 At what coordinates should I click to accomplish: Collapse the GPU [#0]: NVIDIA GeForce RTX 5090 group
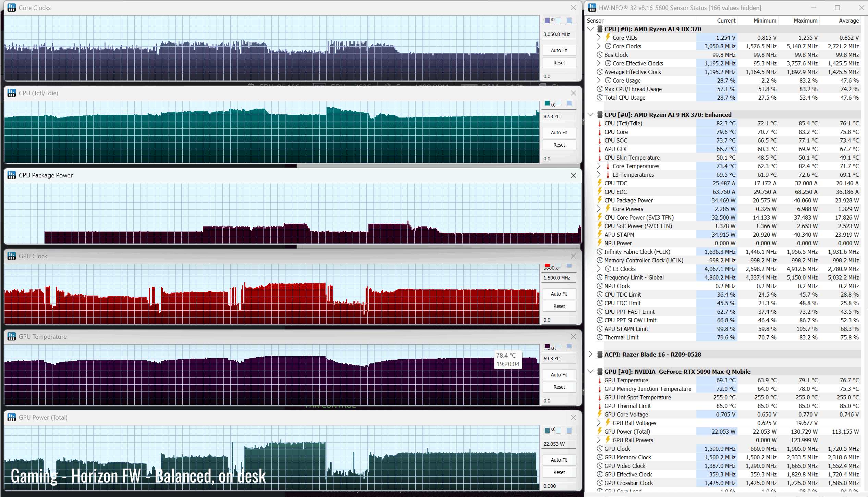[x=590, y=372]
